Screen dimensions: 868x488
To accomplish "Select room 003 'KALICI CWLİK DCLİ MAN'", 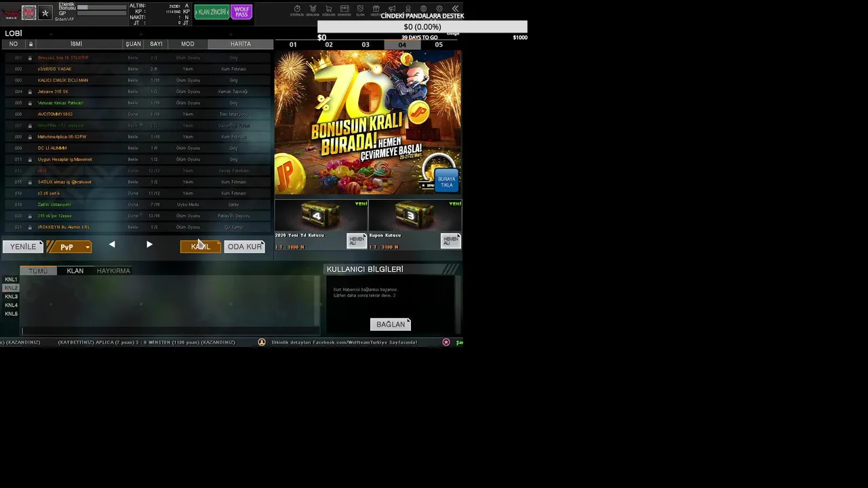I will pyautogui.click(x=137, y=80).
